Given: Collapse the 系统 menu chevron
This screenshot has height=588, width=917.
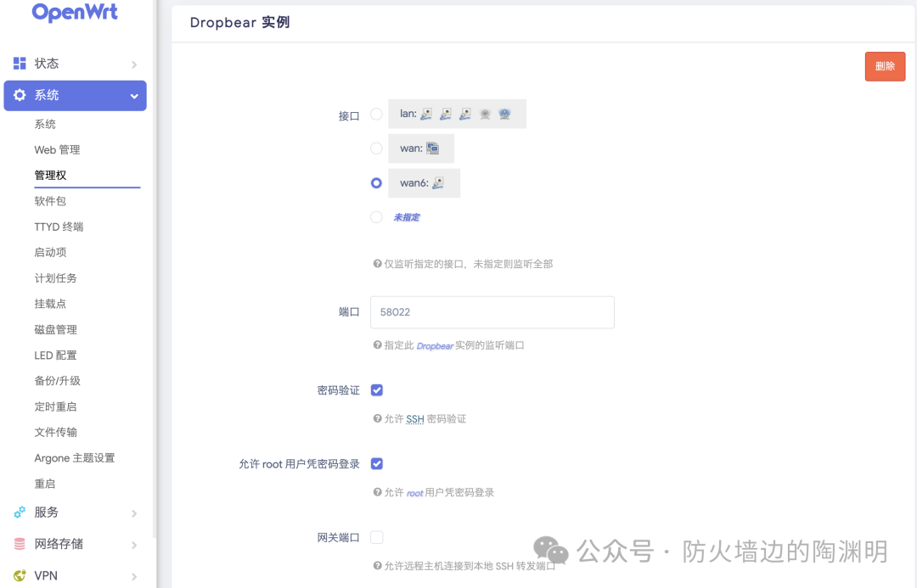Looking at the screenshot, I should 134,96.
